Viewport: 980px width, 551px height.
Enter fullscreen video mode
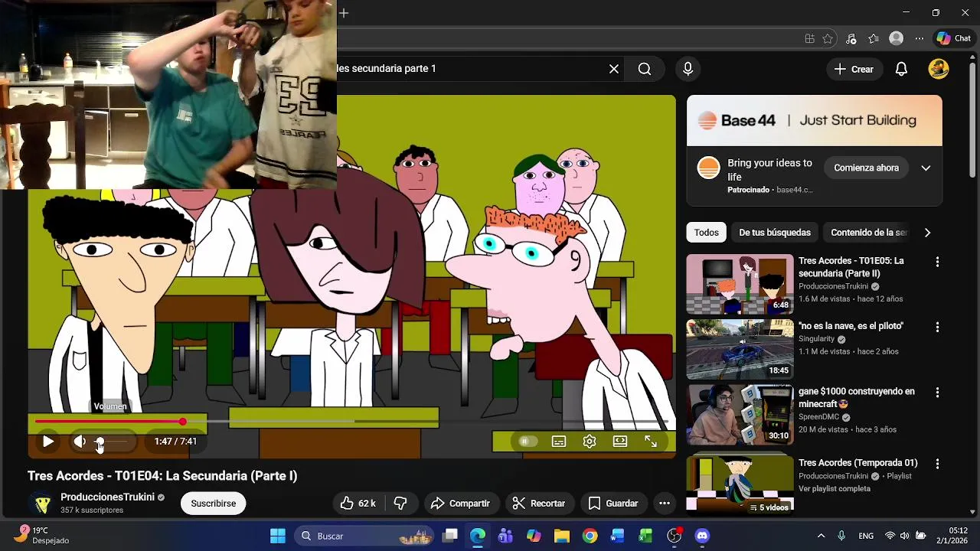(651, 442)
